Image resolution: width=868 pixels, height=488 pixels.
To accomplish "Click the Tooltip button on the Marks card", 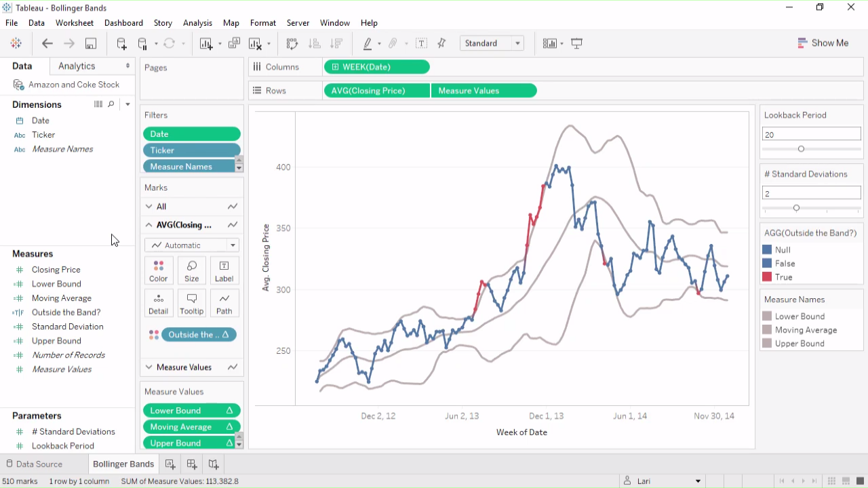I will point(192,302).
